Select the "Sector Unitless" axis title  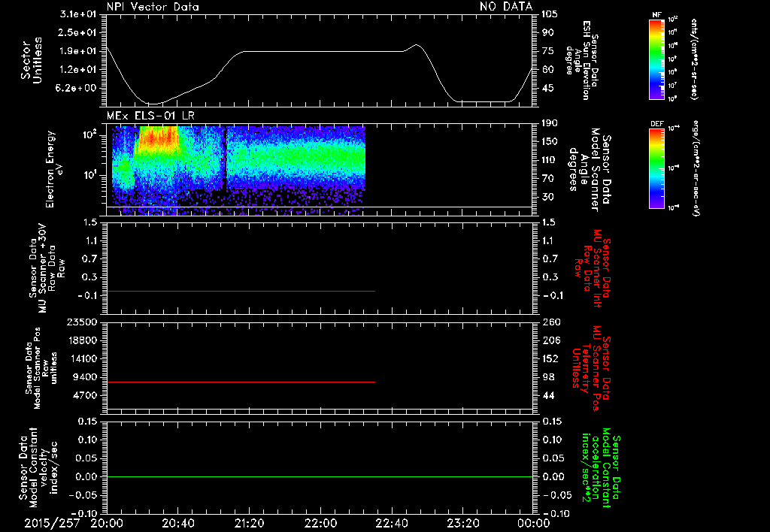point(32,60)
